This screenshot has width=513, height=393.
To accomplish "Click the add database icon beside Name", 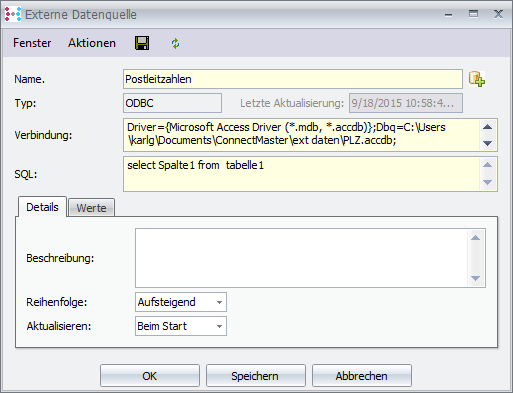I will pos(477,79).
